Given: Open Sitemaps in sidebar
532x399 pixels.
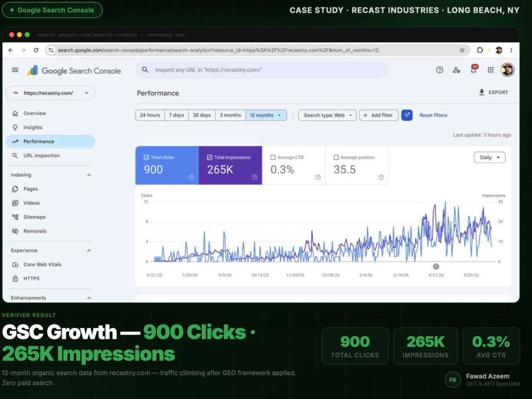Looking at the screenshot, I should [x=50, y=217].
